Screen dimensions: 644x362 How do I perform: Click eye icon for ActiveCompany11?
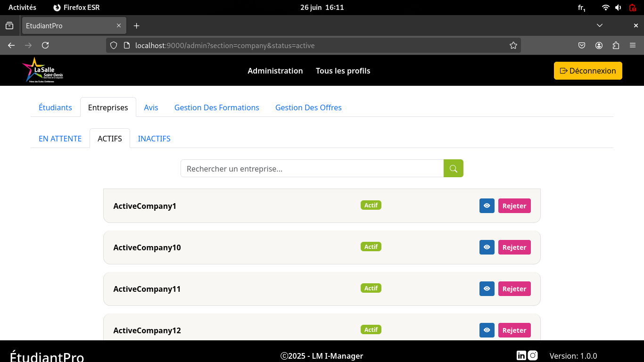click(x=487, y=289)
